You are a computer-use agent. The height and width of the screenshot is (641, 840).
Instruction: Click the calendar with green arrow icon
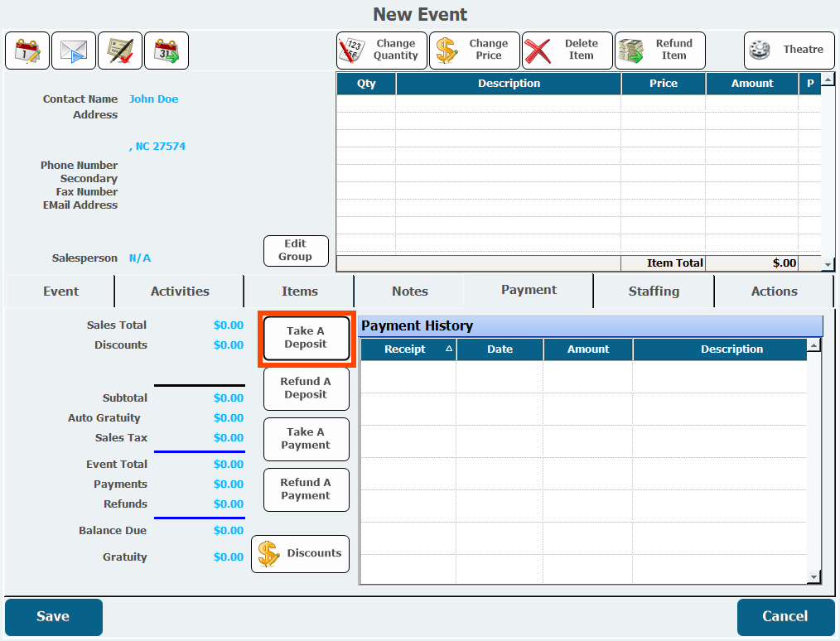pos(167,51)
